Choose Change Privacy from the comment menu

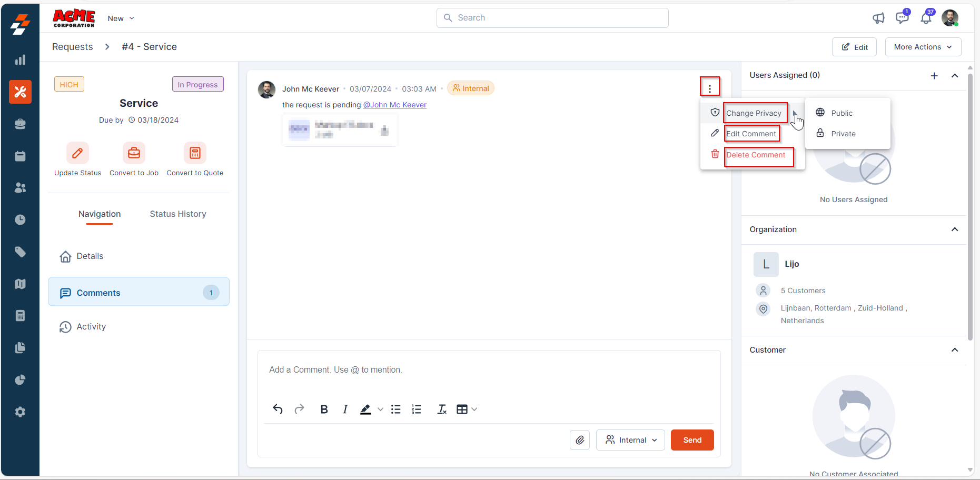coord(753,113)
